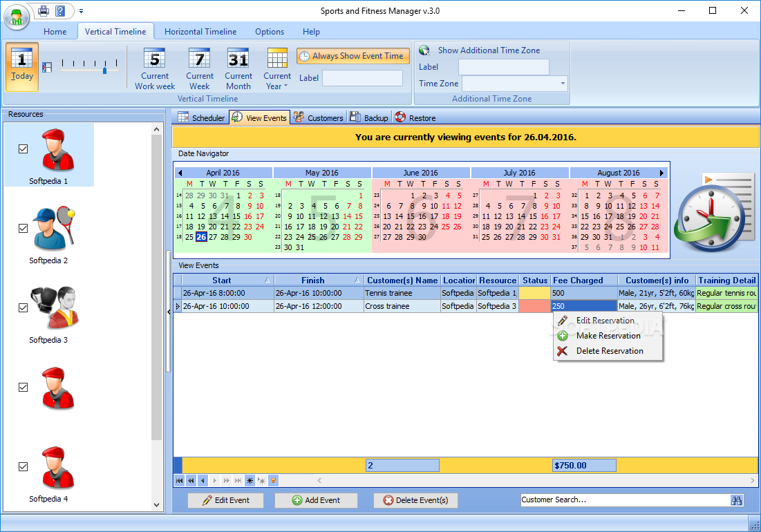Open the Horizontal Timeline ribbon tab
Screen dimensions: 761x532
(x=200, y=32)
